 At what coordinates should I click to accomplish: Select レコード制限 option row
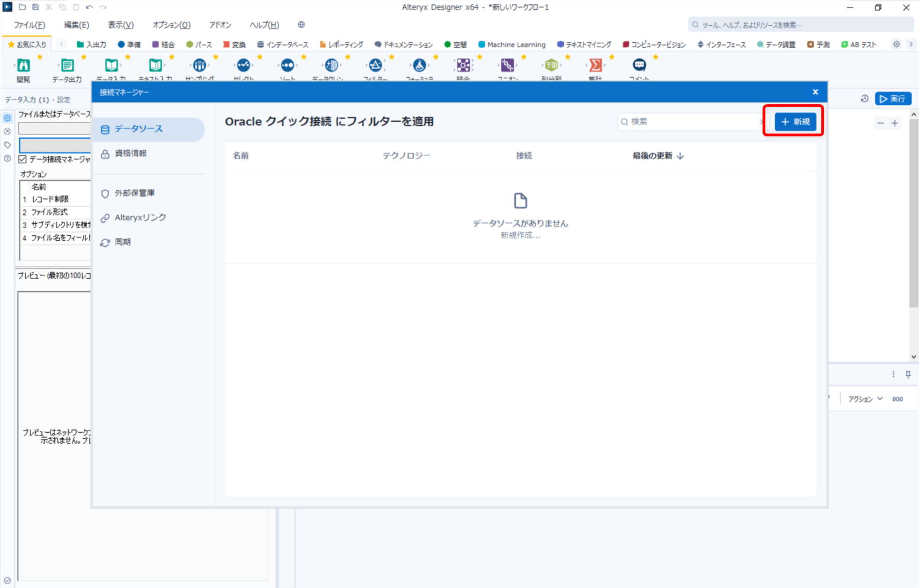pyautogui.click(x=56, y=199)
